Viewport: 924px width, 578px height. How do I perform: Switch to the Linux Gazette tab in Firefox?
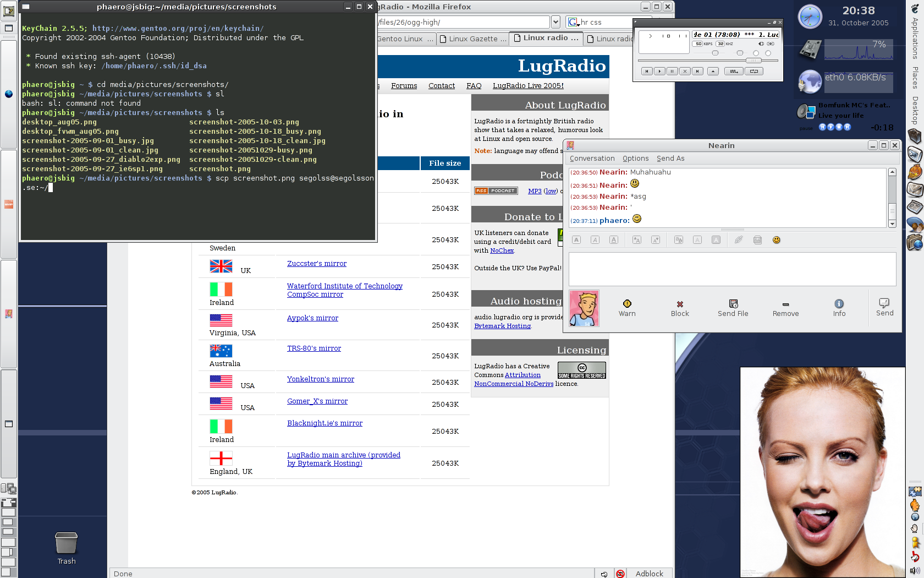(473, 39)
